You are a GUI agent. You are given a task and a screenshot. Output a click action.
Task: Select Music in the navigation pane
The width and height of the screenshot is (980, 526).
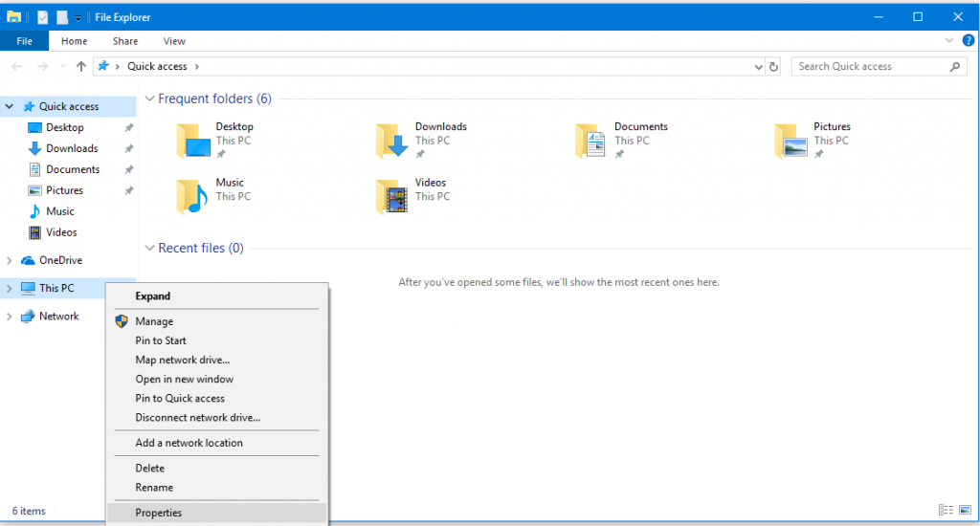(60, 211)
